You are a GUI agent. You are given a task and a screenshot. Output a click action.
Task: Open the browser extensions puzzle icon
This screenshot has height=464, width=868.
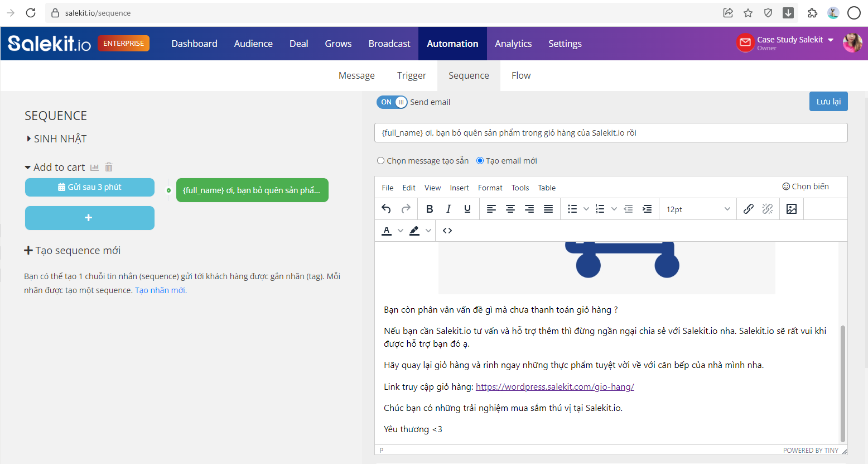812,13
